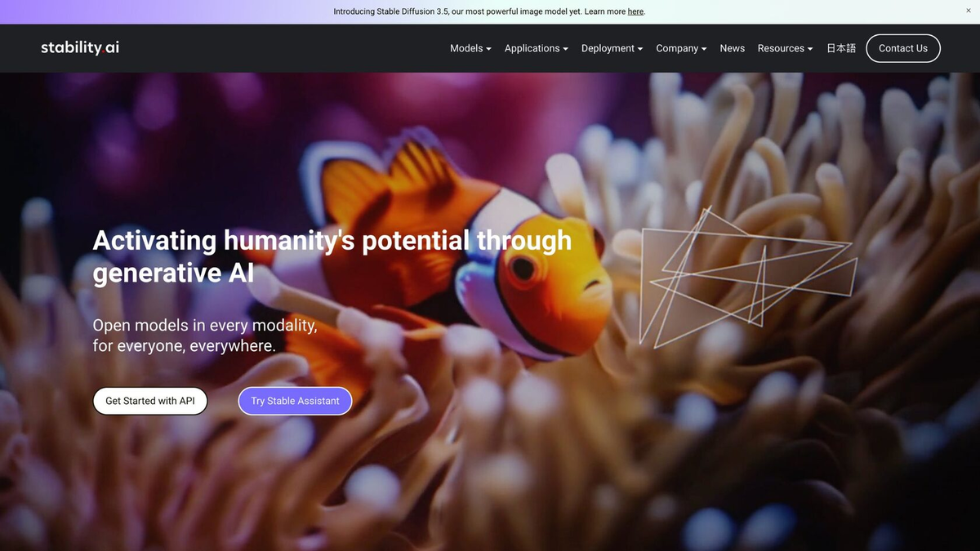
Task: Open the News page
Action: pos(733,48)
